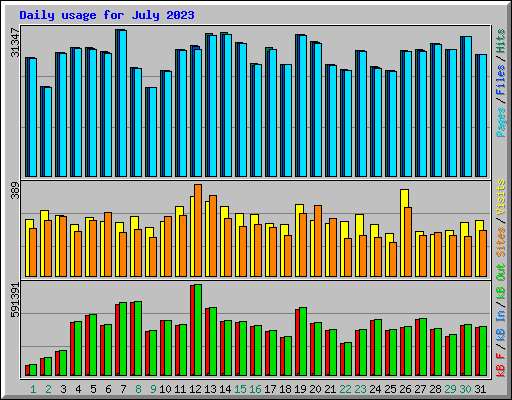This screenshot has width=512, height=400.
Task: Click day label 3 on the x-axis
Action: tap(63, 389)
